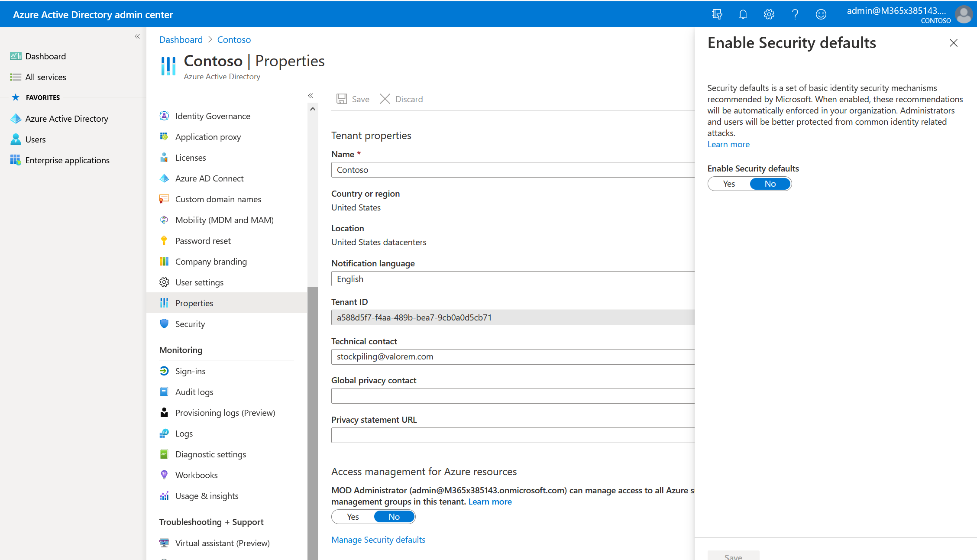Open the portal settings gear icon

pos(769,14)
